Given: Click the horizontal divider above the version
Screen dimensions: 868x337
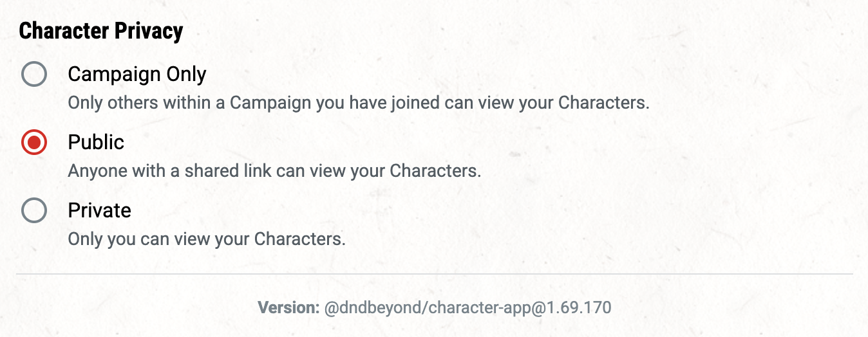Looking at the screenshot, I should pos(434,274).
